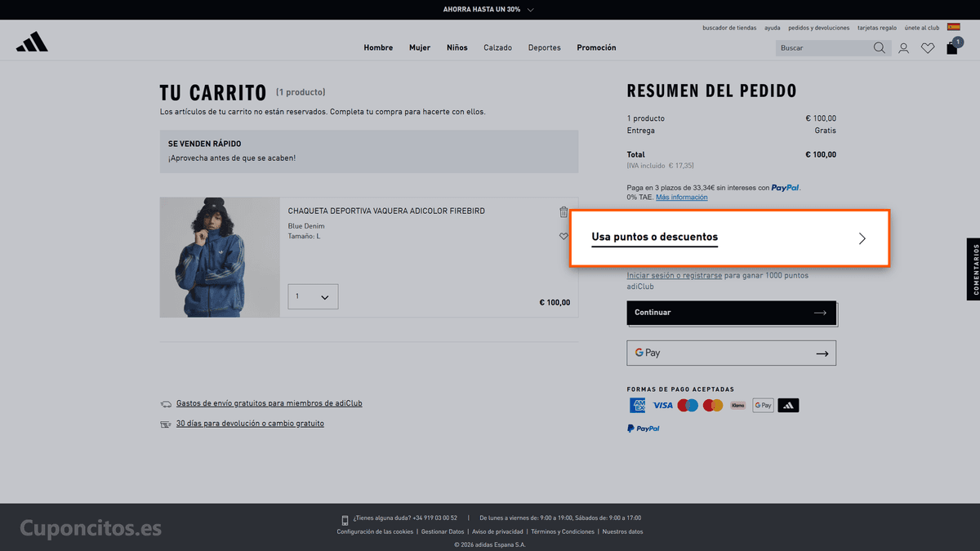
Task: Click the únete al club link
Action: point(922,28)
